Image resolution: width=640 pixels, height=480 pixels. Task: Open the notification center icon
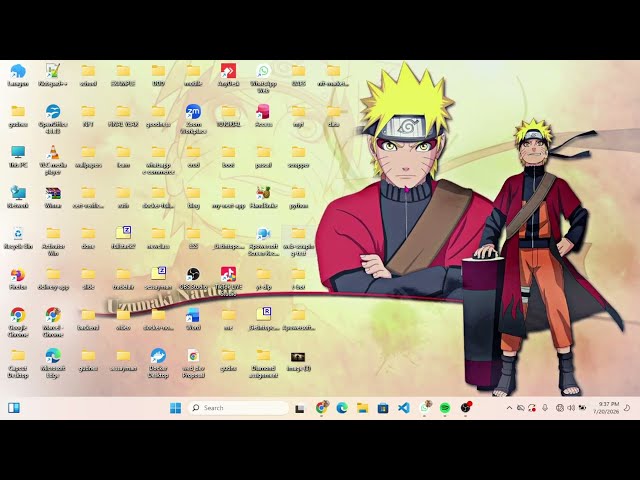pos(627,408)
